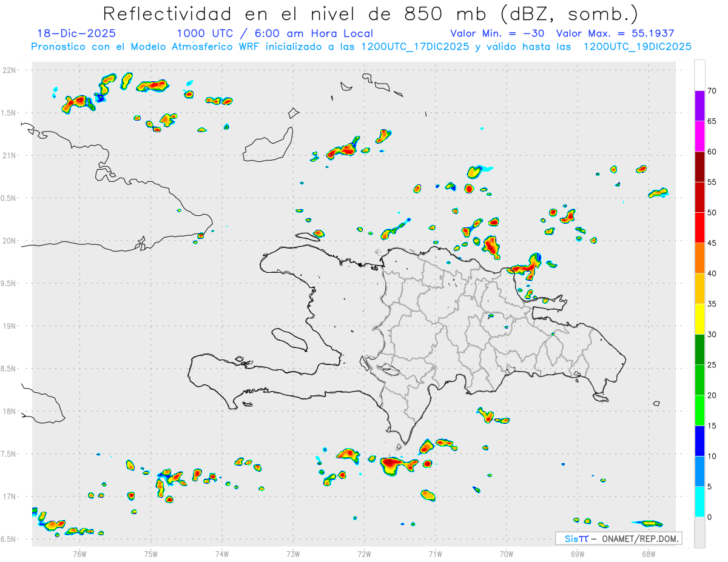Select the '1000 UTC / 6:00 am Hora Local' text

click(275, 34)
